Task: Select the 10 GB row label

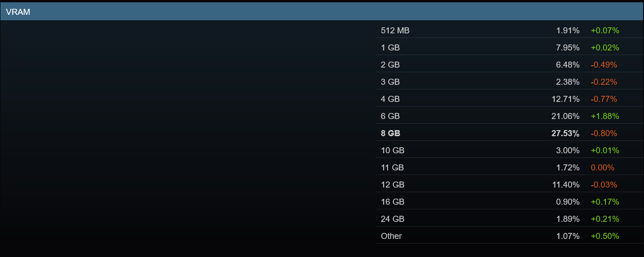Action: click(x=393, y=150)
